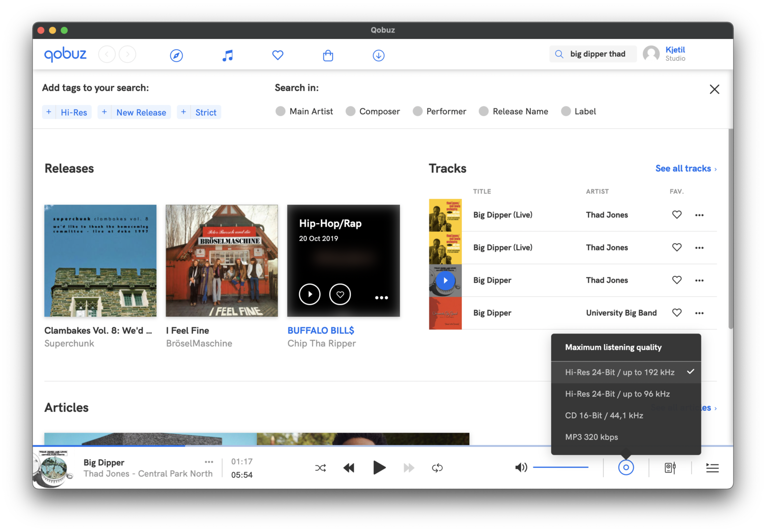
Task: Open University Big Band artist name
Action: pos(621,313)
